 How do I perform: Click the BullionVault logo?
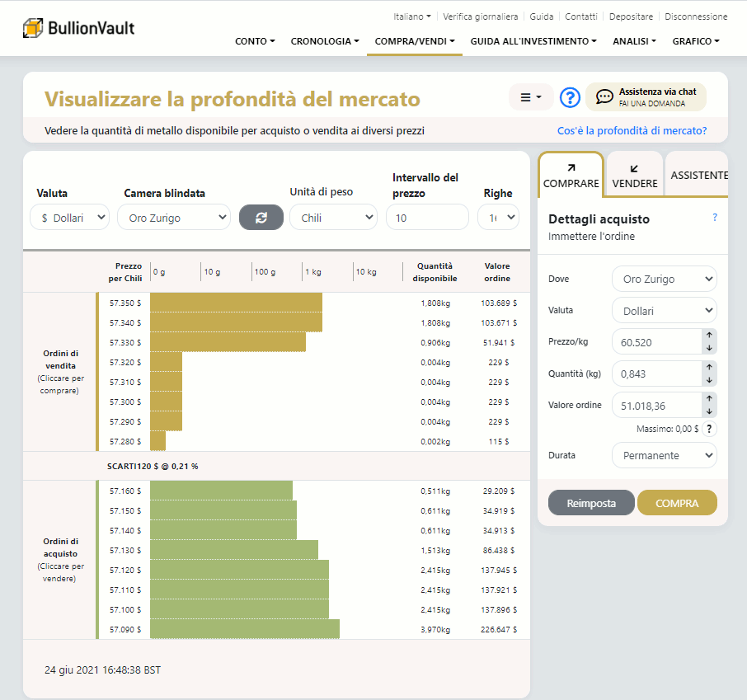(x=78, y=28)
